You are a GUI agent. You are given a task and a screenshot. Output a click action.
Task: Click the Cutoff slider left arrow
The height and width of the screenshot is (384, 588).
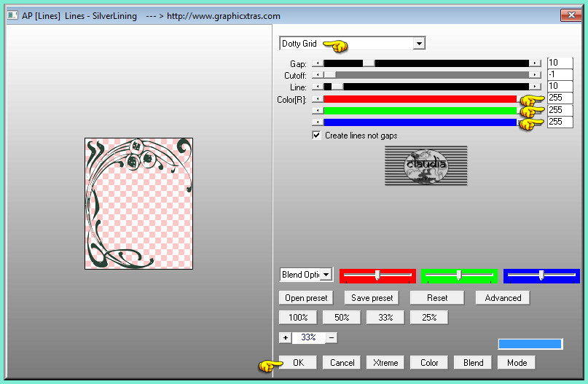tap(318, 75)
